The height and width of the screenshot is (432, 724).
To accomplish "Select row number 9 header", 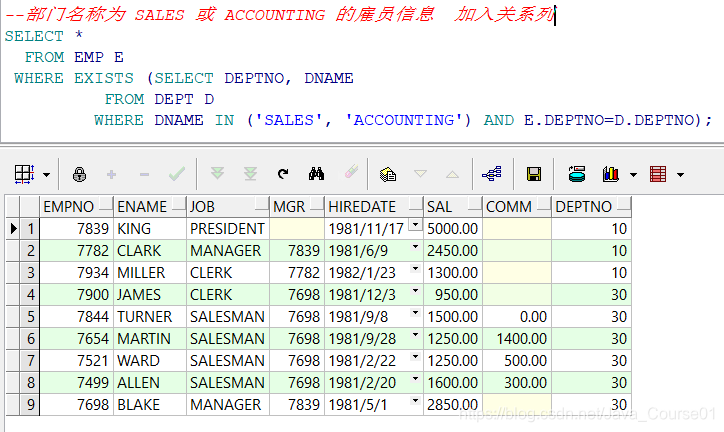I will [30, 404].
